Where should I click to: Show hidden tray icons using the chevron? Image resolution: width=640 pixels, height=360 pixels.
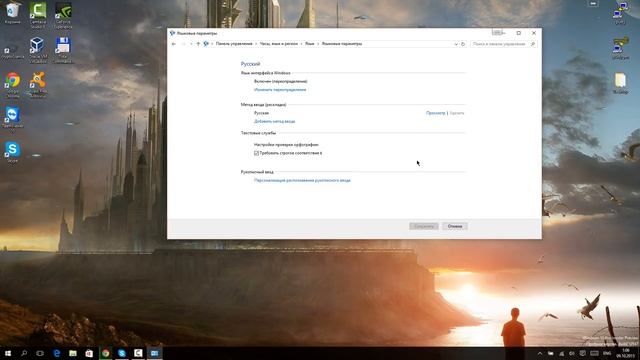pyautogui.click(x=540, y=353)
